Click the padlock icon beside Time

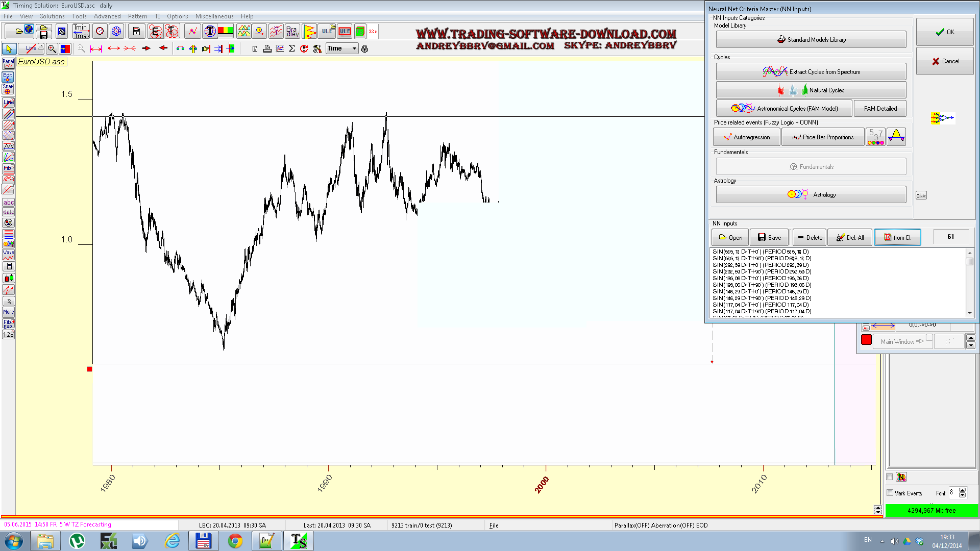pos(364,49)
